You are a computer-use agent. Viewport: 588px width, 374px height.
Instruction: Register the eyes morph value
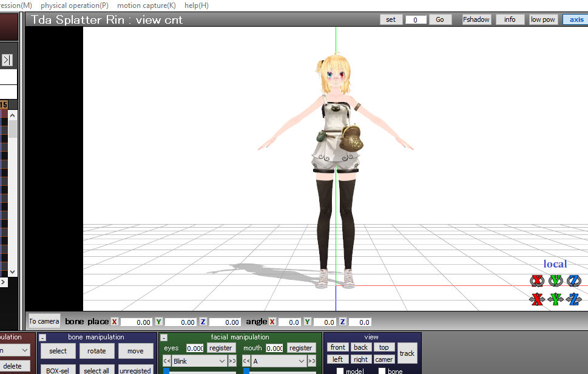(x=220, y=348)
